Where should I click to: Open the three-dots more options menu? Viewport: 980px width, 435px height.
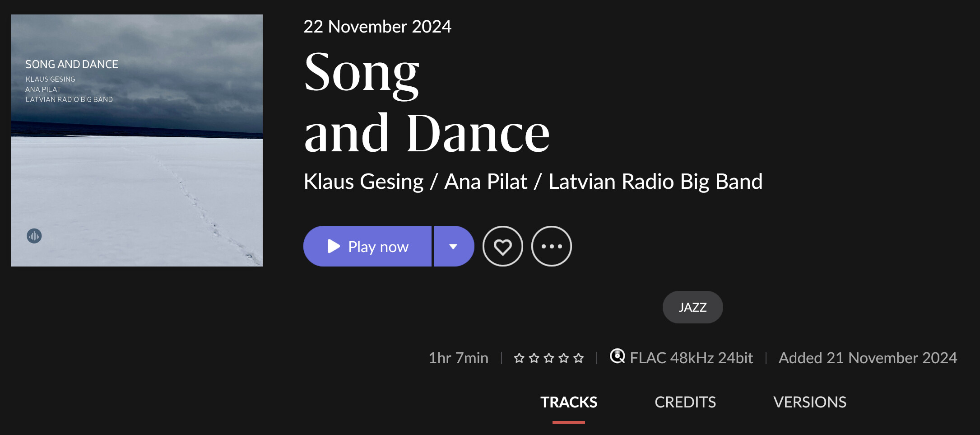[x=551, y=246]
